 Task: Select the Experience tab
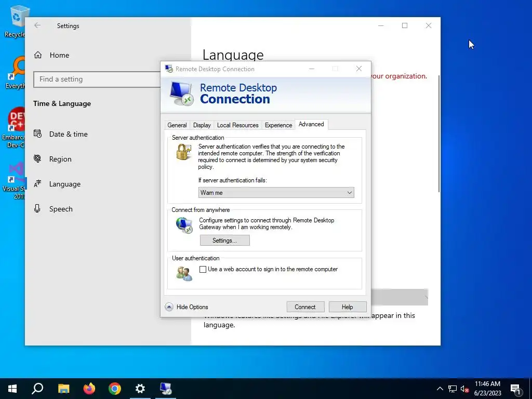pos(278,125)
